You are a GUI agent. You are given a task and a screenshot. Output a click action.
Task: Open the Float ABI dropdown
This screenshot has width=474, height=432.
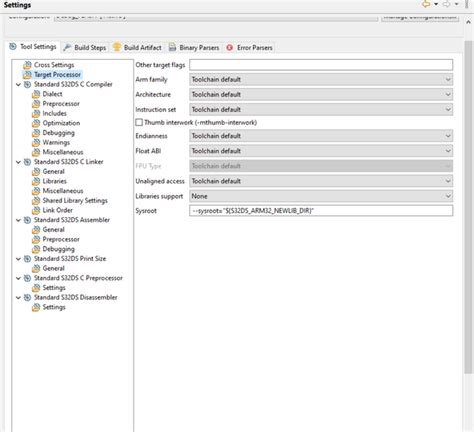tap(321, 151)
